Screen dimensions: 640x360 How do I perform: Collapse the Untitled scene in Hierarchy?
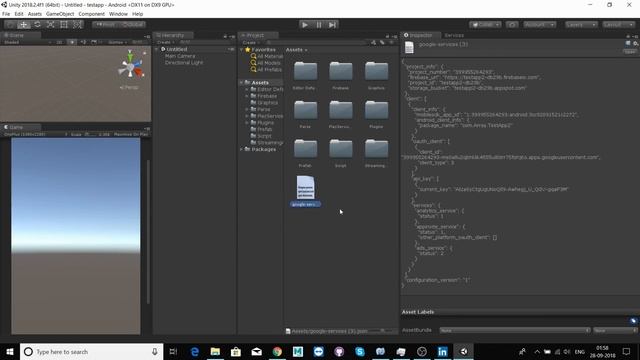click(157, 49)
